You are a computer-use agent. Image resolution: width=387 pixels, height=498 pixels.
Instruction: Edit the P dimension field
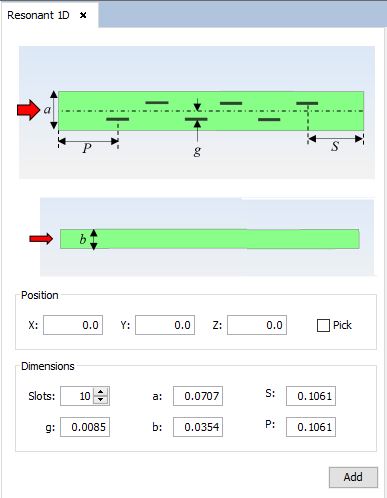pos(311,427)
